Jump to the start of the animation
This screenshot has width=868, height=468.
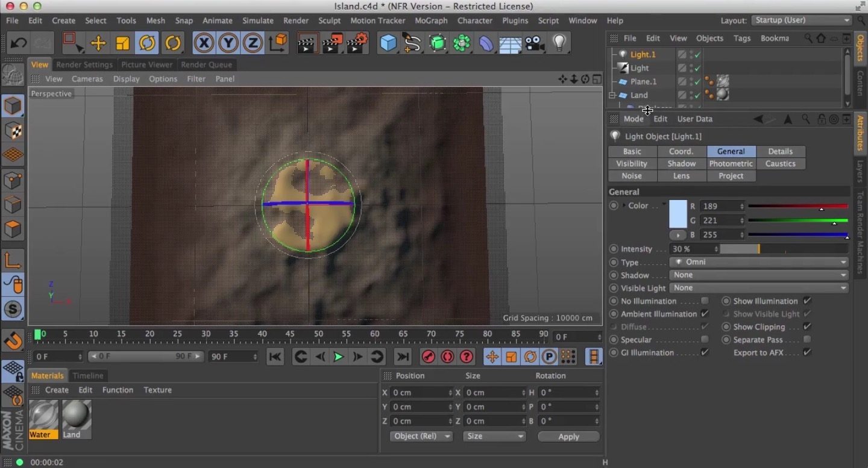pyautogui.click(x=275, y=357)
